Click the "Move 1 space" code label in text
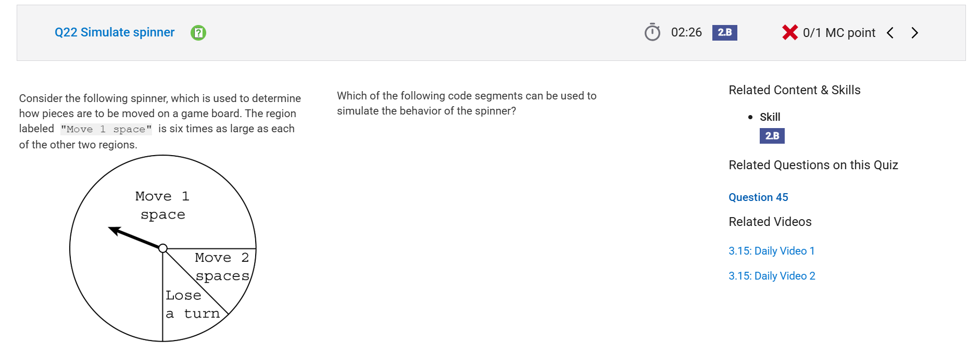 click(106, 129)
